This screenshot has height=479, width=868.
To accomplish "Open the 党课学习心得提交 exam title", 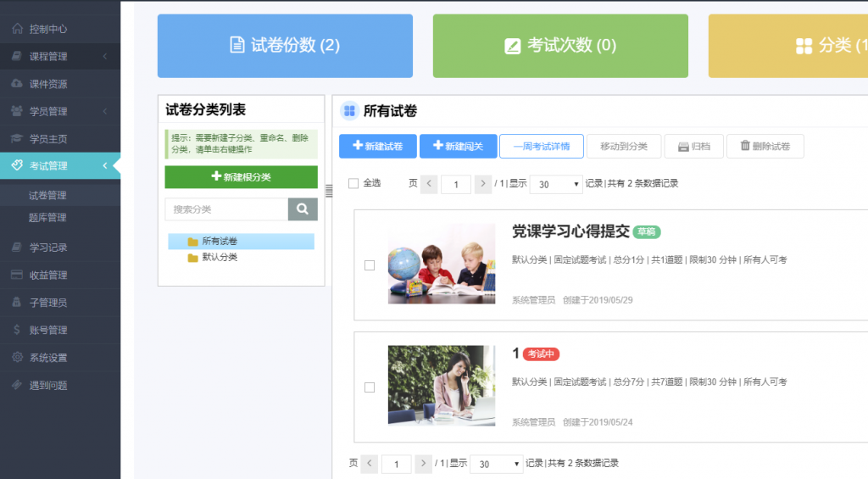I will [570, 231].
